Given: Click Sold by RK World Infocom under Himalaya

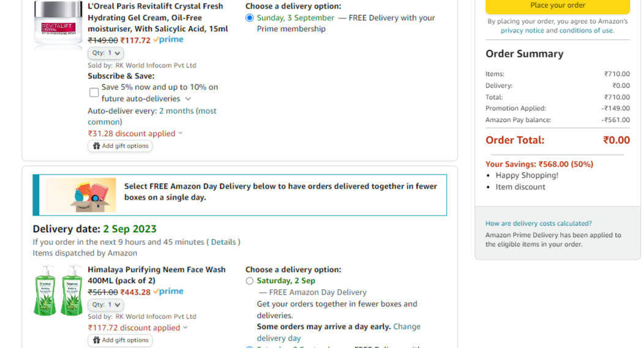Looking at the screenshot, I should pos(141,317).
